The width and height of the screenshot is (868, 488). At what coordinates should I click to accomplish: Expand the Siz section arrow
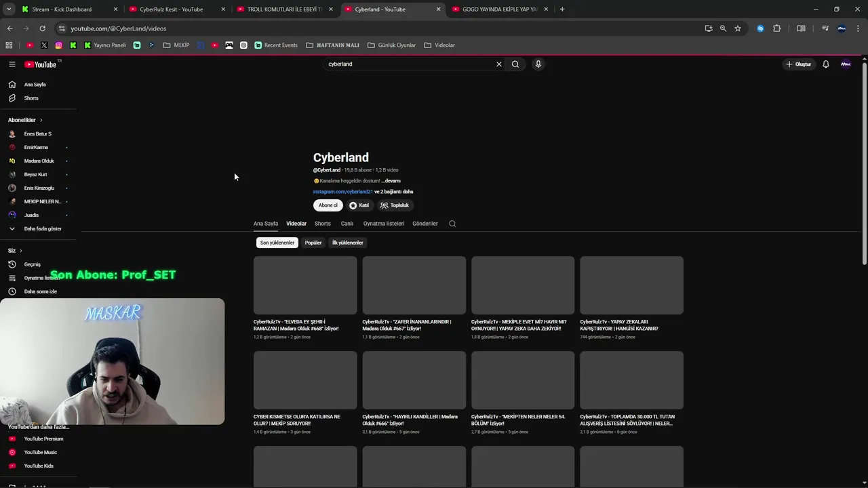point(20,251)
